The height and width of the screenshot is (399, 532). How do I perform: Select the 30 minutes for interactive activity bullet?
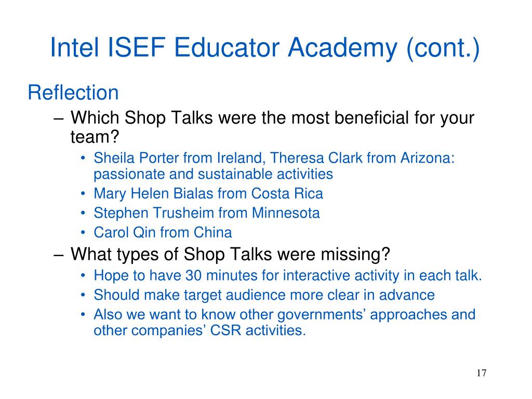pyautogui.click(x=288, y=275)
